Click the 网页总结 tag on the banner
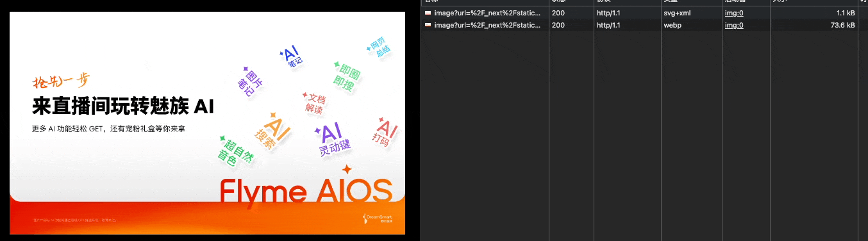868x241 pixels. click(x=378, y=47)
